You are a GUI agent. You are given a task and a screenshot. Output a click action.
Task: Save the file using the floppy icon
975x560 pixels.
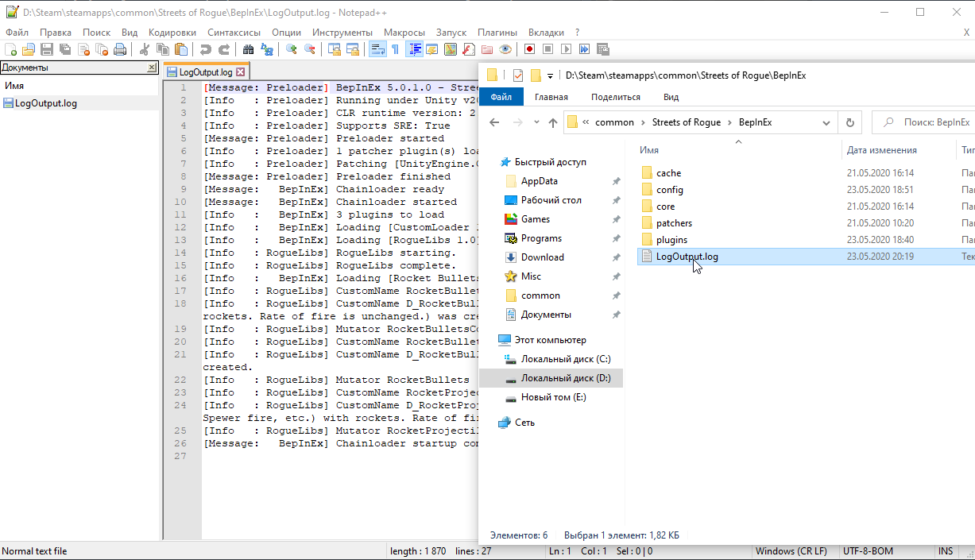[x=47, y=49]
